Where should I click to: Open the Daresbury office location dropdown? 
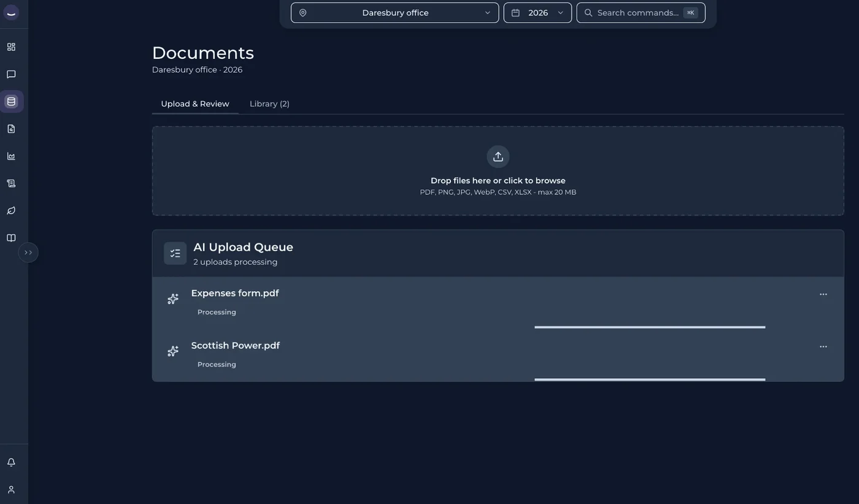click(395, 13)
